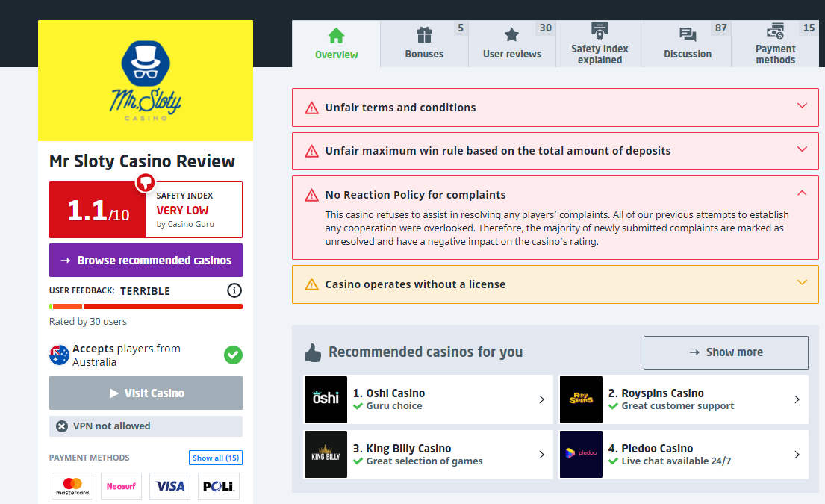Click the Mastercard payment method icon
Viewport: 825px width, 504px height.
click(72, 486)
